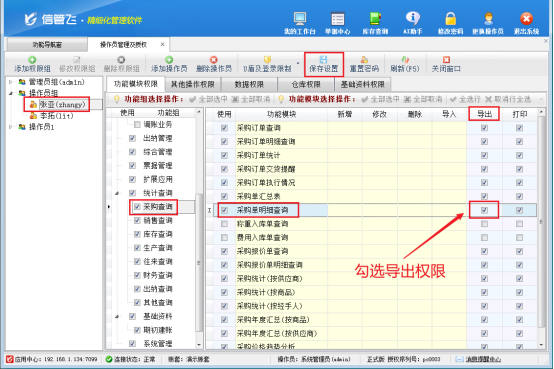Toggle 导出 checkbox for 采购单明细查询
Viewport: 554px width, 369px height.
tap(484, 210)
